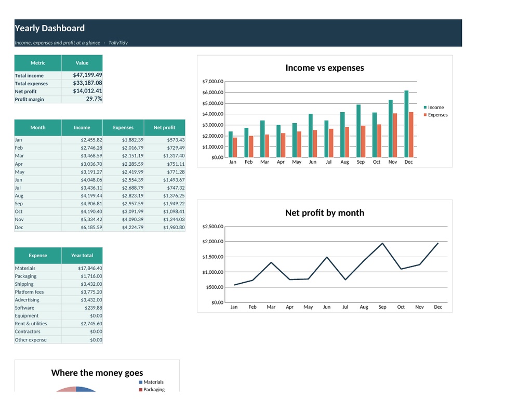Select Feb expenses $2,016.79
532x411 pixels.
click(x=123, y=148)
